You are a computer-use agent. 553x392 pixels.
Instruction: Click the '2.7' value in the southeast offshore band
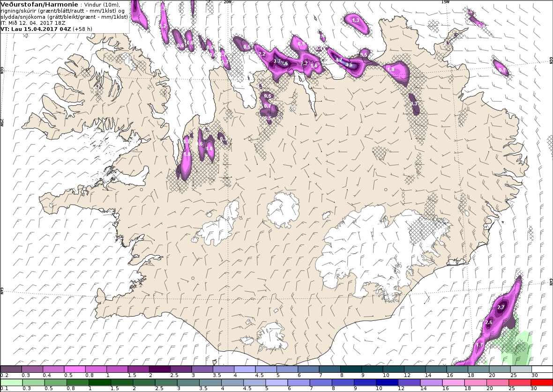coord(501,307)
